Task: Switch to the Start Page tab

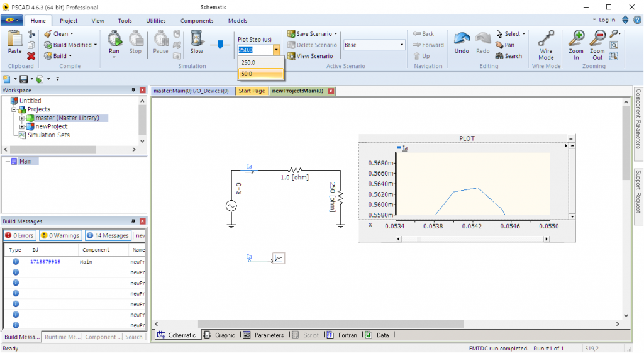Action: (x=252, y=91)
